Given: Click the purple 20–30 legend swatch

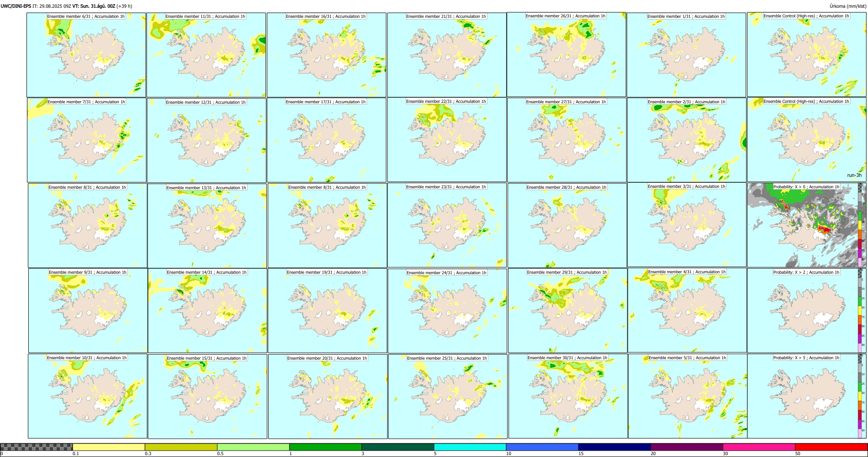Looking at the screenshot, I should (687, 447).
